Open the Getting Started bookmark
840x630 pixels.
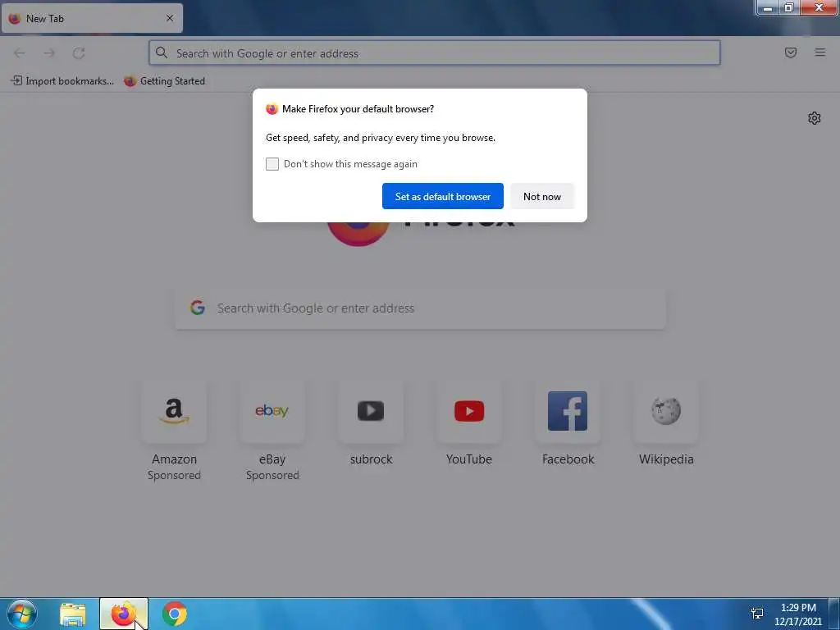click(164, 81)
